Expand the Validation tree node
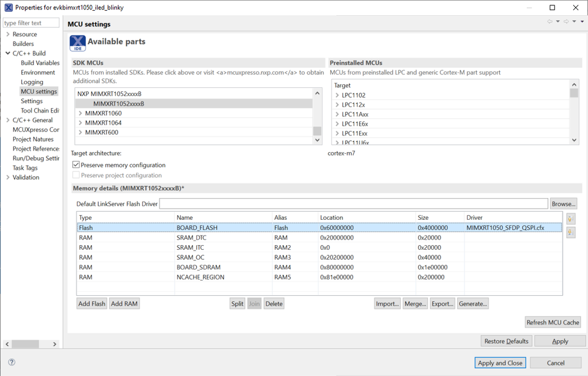Screen dimensions: 588x376 click(8, 177)
